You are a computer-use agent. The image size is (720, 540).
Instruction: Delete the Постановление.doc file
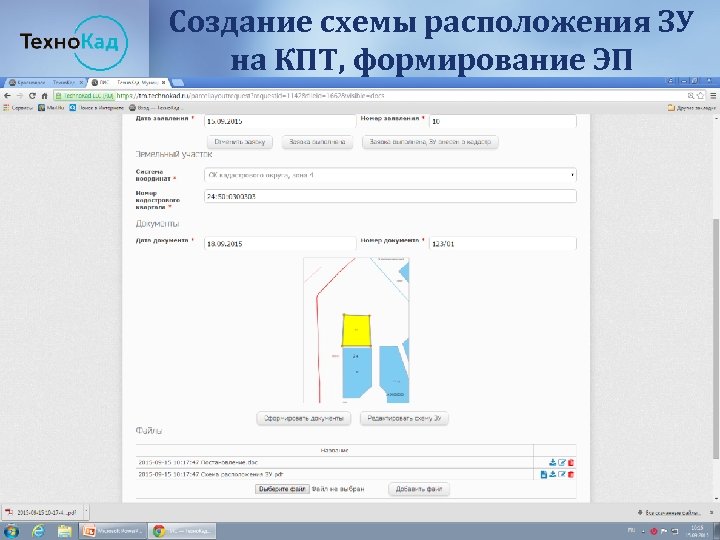571,462
